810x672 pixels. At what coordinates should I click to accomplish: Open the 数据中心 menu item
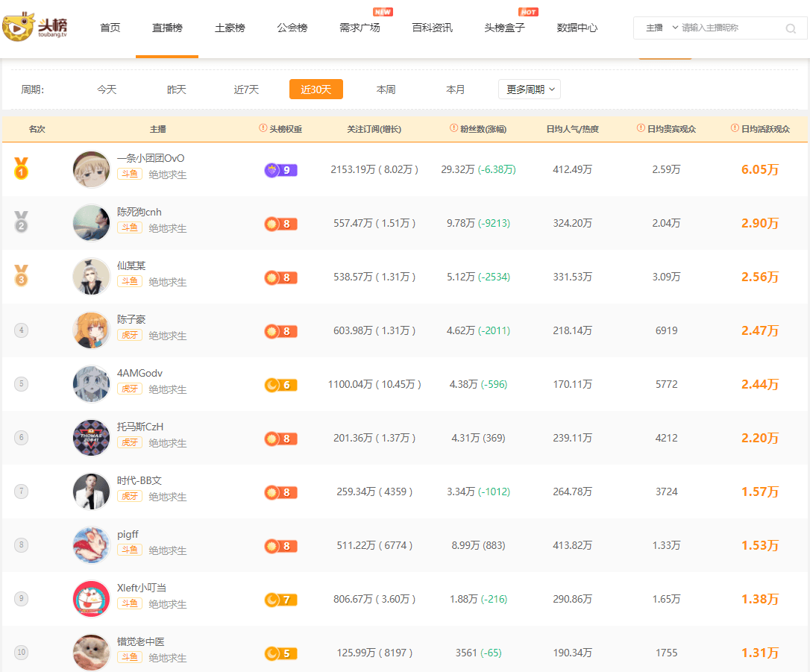click(x=577, y=28)
